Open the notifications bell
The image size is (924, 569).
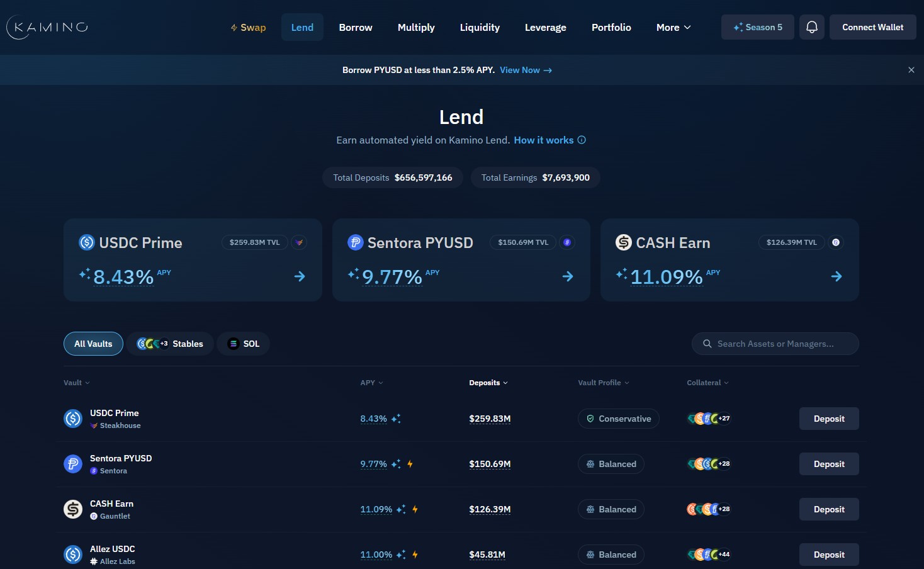click(811, 27)
